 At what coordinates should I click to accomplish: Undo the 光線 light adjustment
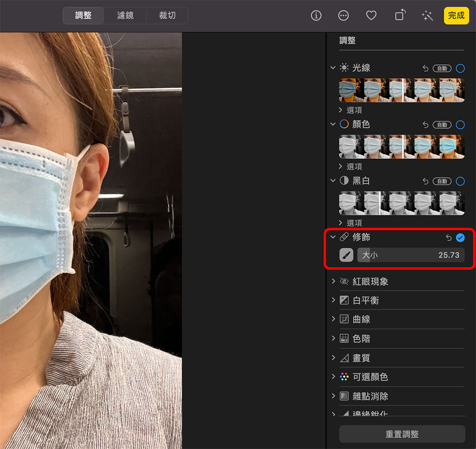[426, 68]
